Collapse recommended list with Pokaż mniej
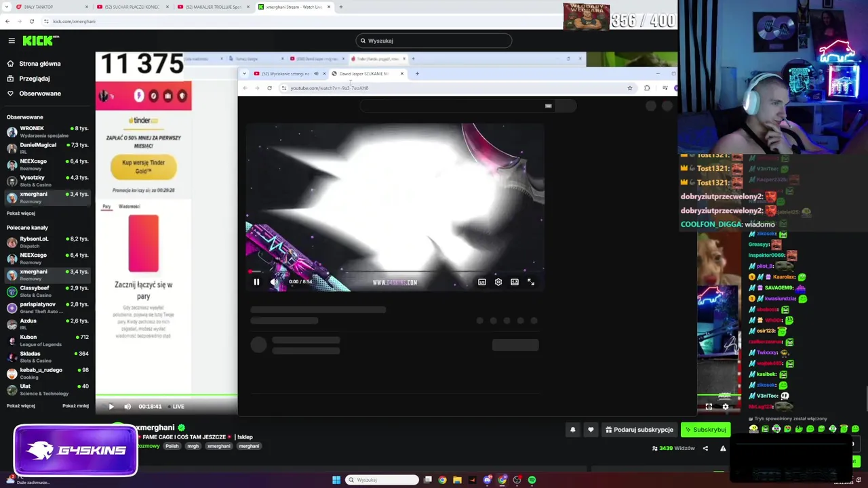The width and height of the screenshot is (868, 488). (x=75, y=406)
